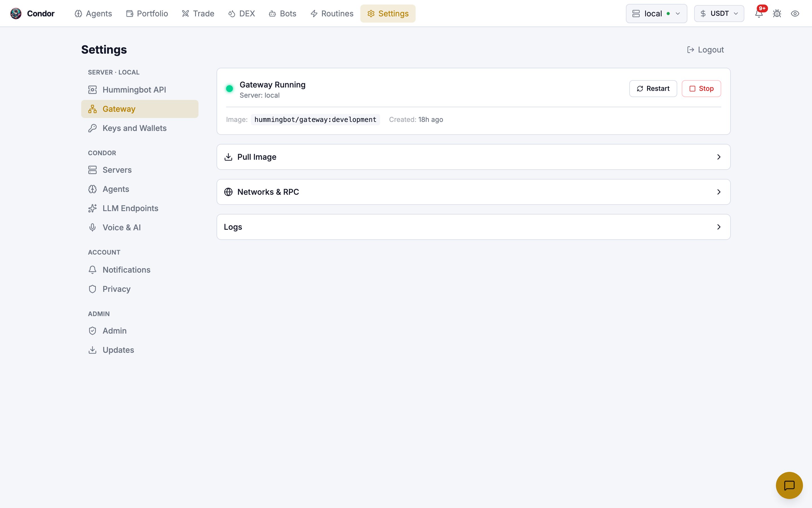Open Servers settings

(x=140, y=170)
